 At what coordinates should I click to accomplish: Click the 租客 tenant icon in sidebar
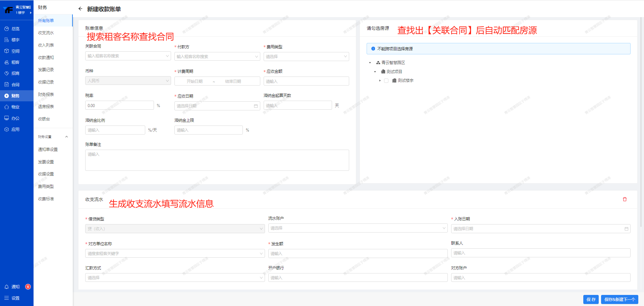(6, 62)
